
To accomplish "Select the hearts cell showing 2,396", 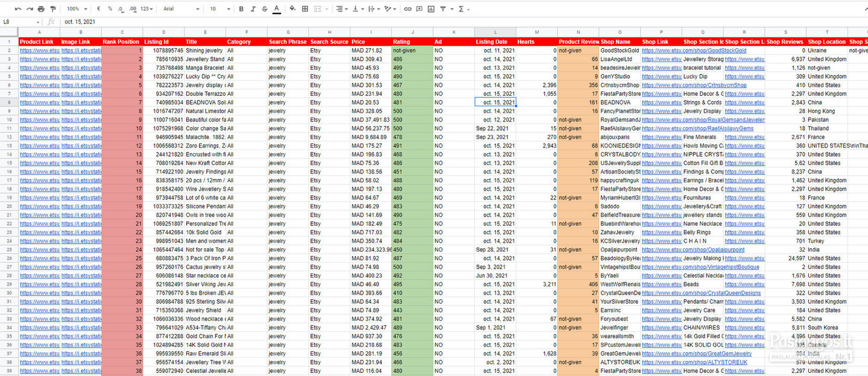I will [x=537, y=85].
